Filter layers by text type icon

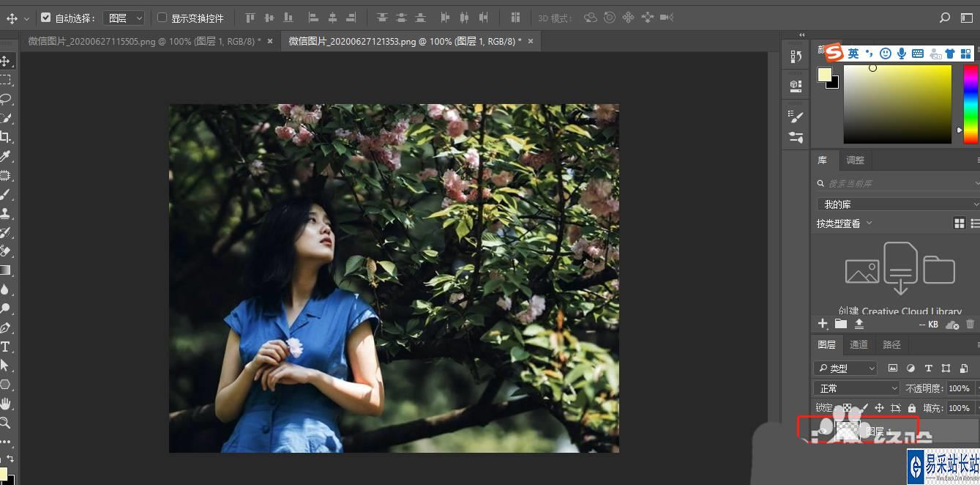click(x=928, y=368)
